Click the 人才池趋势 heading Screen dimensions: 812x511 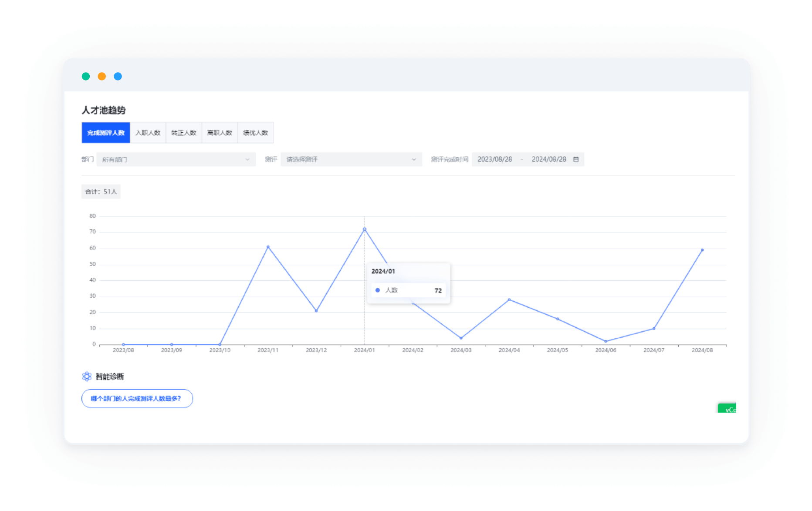click(x=104, y=110)
